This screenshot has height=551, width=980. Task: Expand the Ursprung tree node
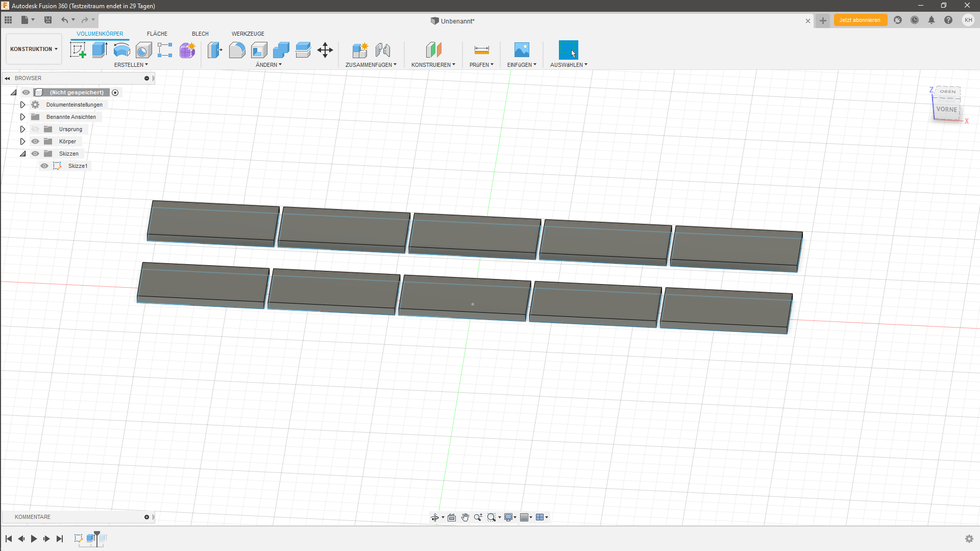point(22,129)
